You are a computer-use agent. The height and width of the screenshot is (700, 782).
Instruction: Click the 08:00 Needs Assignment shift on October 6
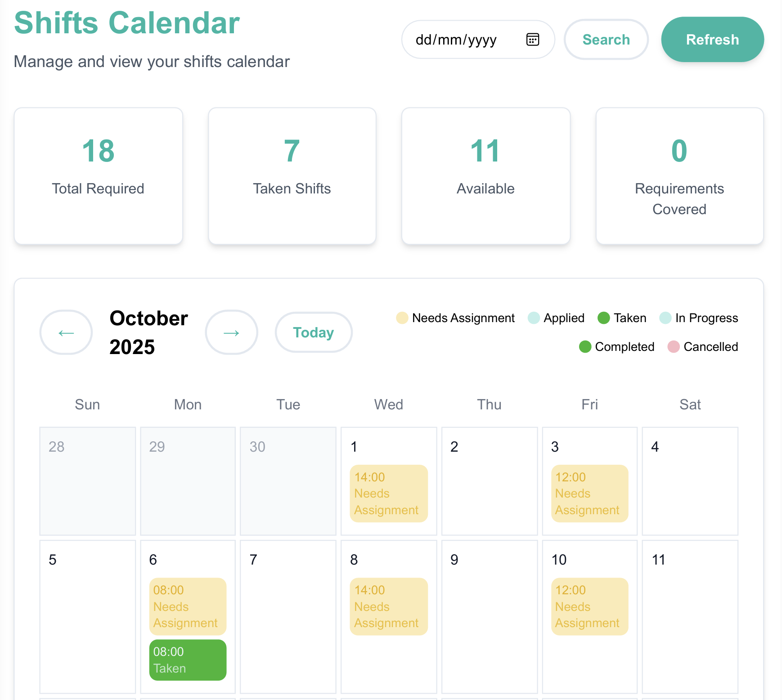[x=187, y=606]
